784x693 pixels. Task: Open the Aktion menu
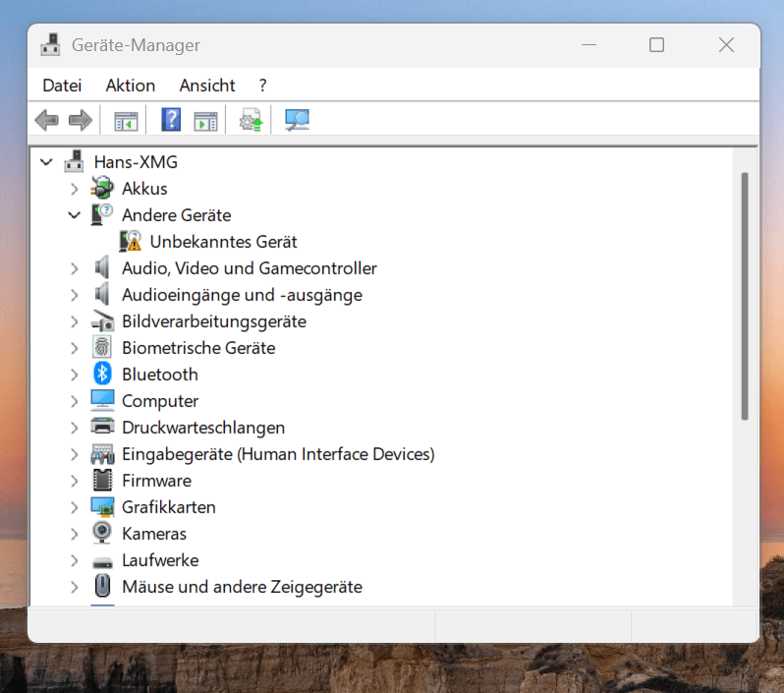[x=131, y=86]
